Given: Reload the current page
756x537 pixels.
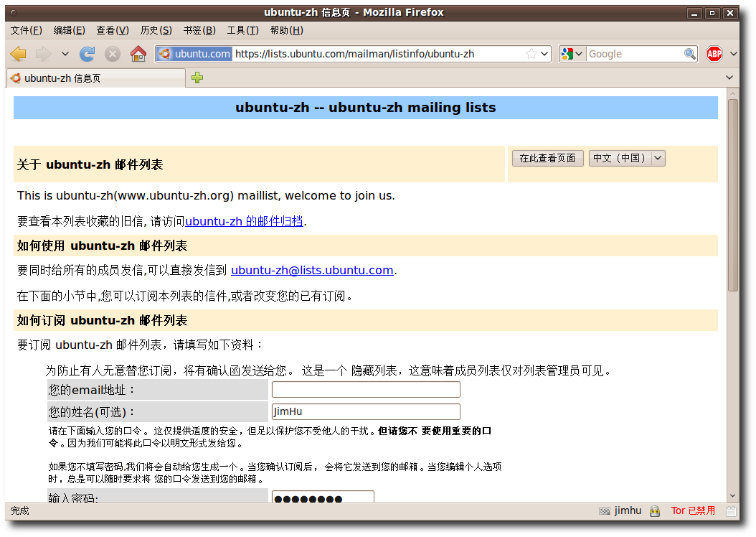Looking at the screenshot, I should point(88,54).
